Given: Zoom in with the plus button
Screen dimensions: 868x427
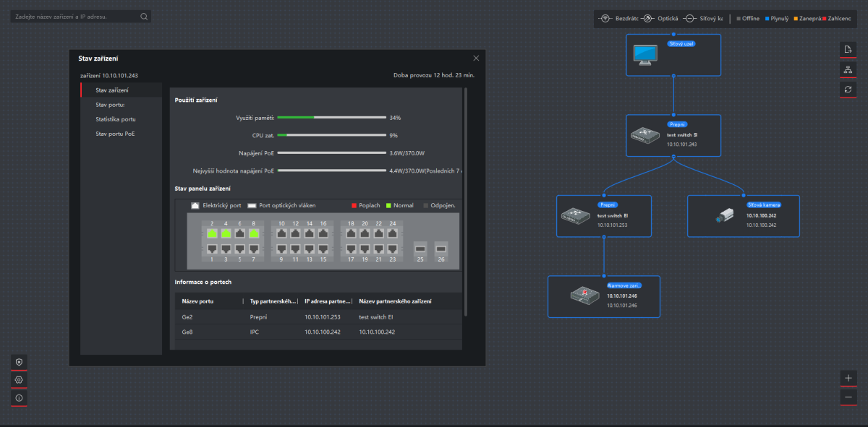Looking at the screenshot, I should click(x=848, y=378).
